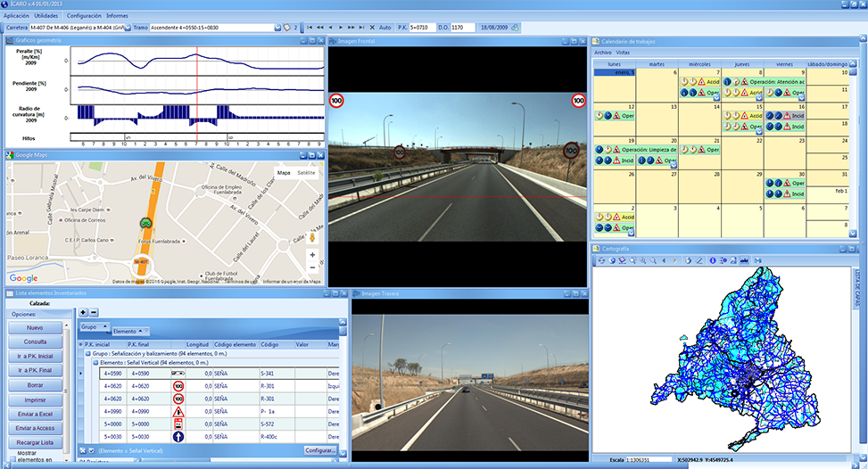Open the Informes menu

click(117, 16)
